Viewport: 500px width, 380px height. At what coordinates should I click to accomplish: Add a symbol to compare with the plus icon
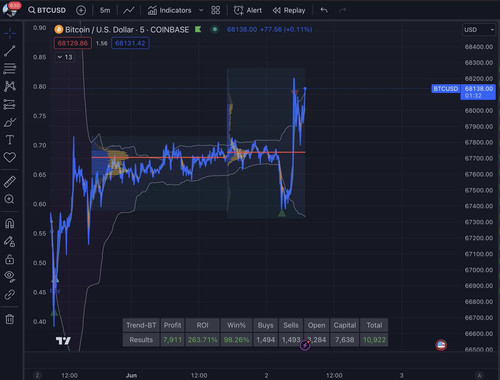(81, 10)
